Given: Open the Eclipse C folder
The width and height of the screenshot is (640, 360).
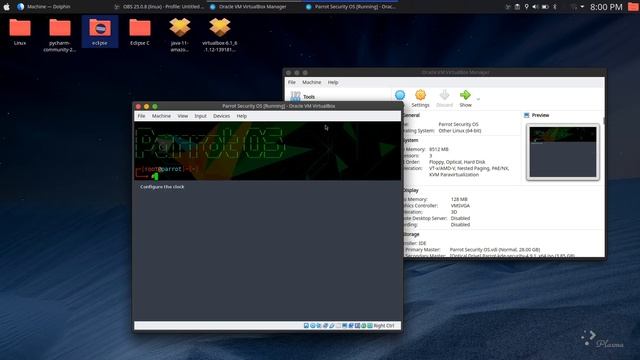Looking at the screenshot, I should pyautogui.click(x=140, y=32).
